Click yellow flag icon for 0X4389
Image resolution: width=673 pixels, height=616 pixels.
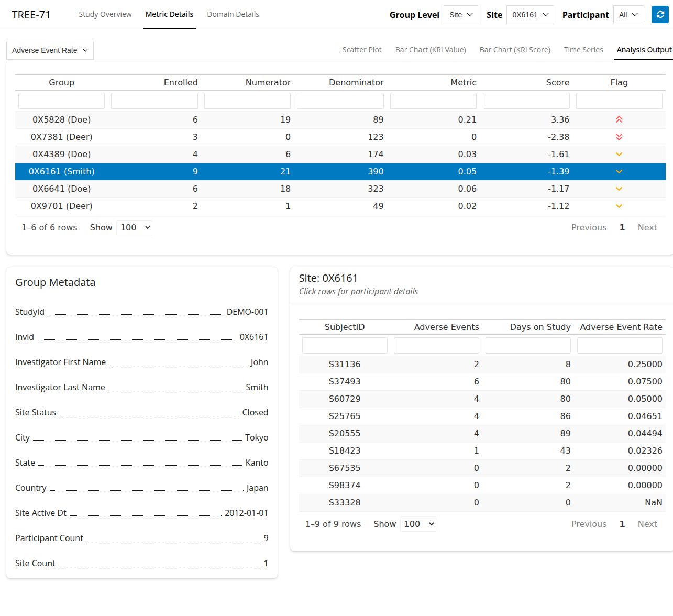619,154
